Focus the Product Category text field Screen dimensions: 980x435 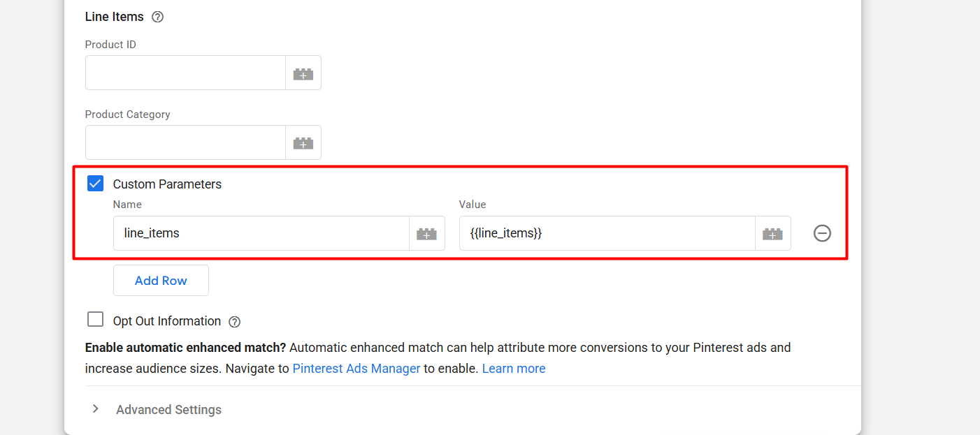click(x=185, y=143)
